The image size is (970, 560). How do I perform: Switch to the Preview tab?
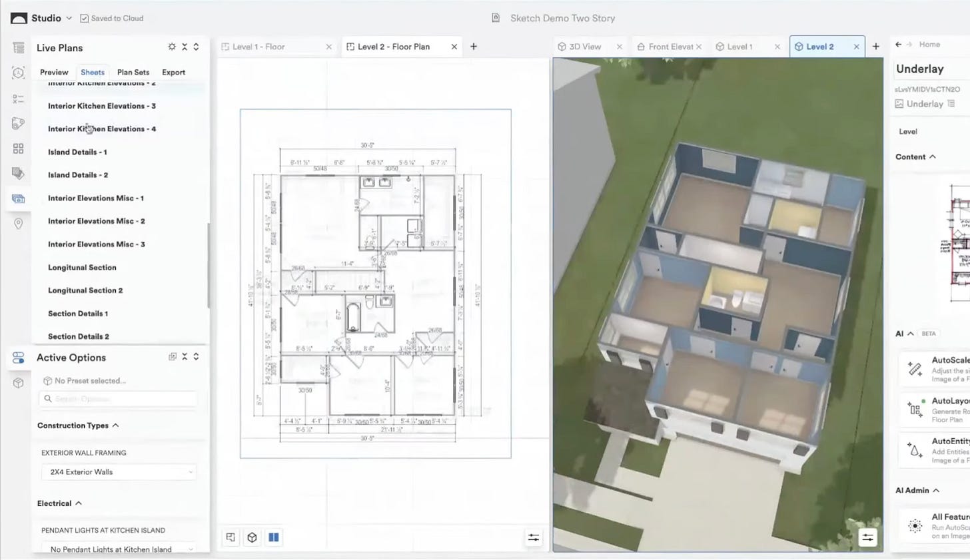[x=54, y=72]
